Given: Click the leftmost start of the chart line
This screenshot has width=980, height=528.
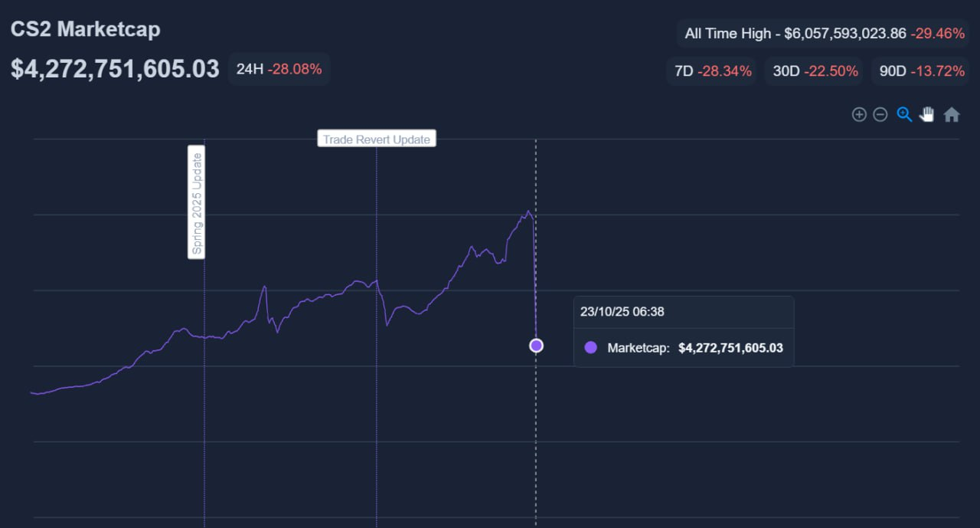Looking at the screenshot, I should [x=31, y=392].
